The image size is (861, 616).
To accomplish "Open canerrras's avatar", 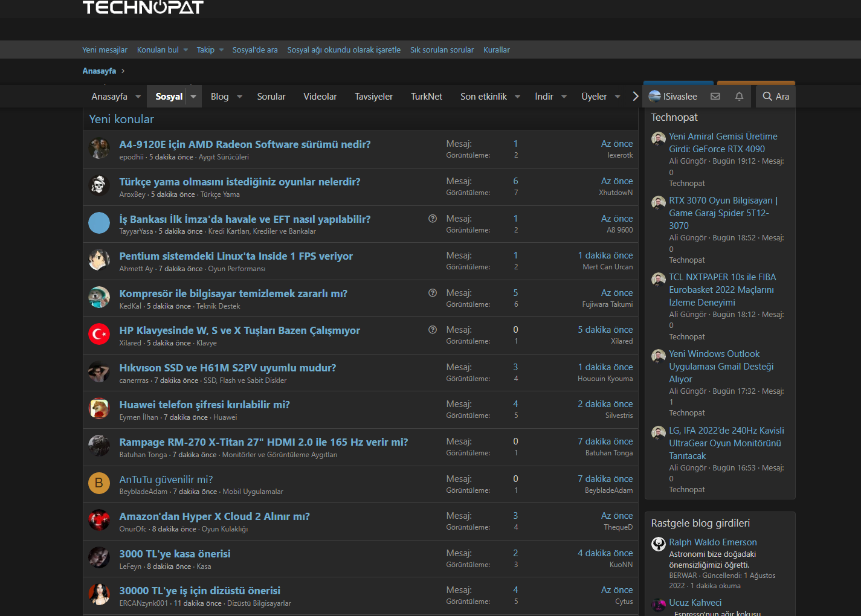I will (99, 371).
